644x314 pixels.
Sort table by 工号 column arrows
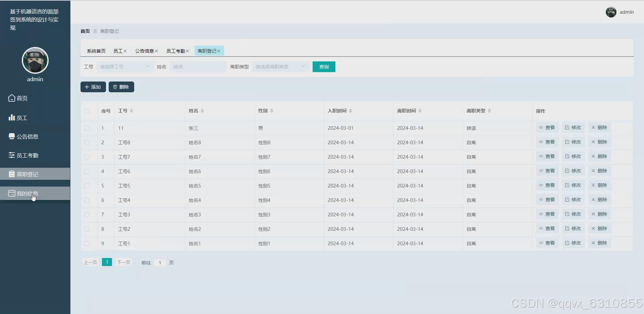click(131, 111)
